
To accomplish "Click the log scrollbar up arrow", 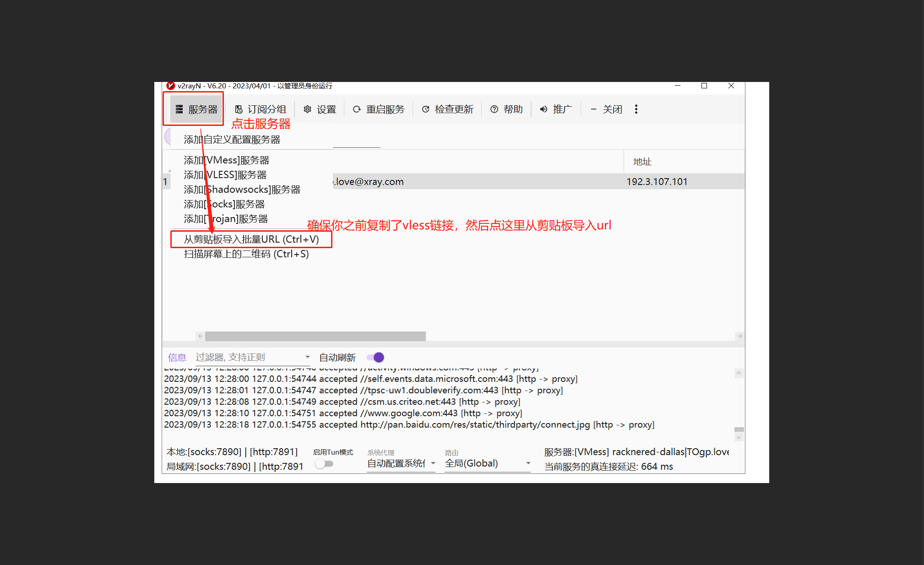I will (739, 374).
